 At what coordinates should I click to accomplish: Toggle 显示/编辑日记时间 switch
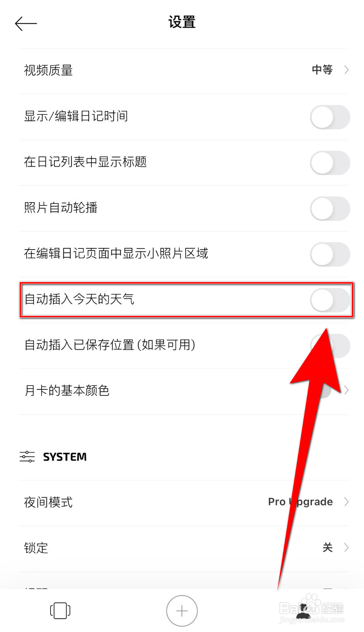click(330, 117)
